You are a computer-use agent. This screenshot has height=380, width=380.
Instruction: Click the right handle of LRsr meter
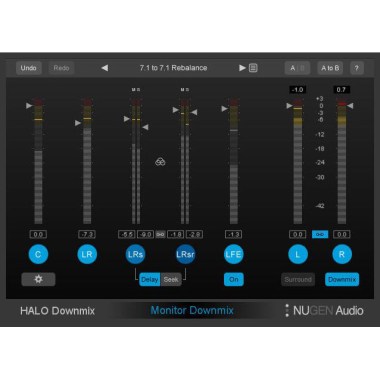point(194,112)
